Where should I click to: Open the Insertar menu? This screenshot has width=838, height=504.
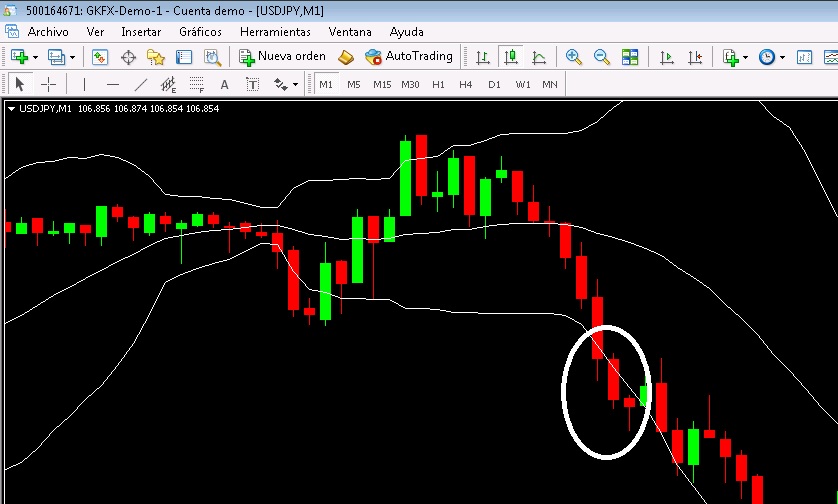(141, 31)
